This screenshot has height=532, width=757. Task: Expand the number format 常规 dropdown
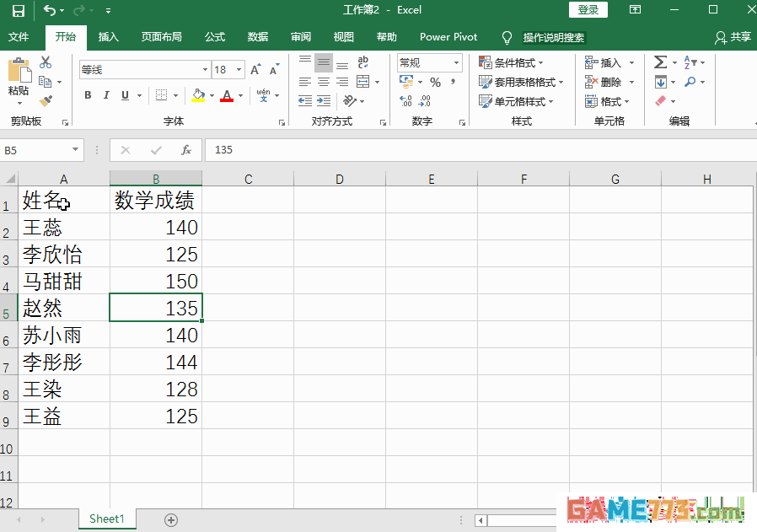[x=457, y=63]
